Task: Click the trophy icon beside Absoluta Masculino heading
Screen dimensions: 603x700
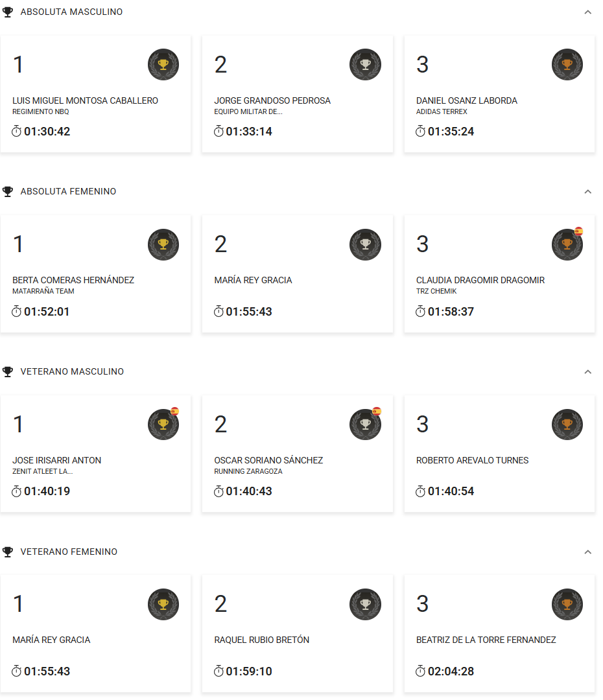Action: (8, 12)
